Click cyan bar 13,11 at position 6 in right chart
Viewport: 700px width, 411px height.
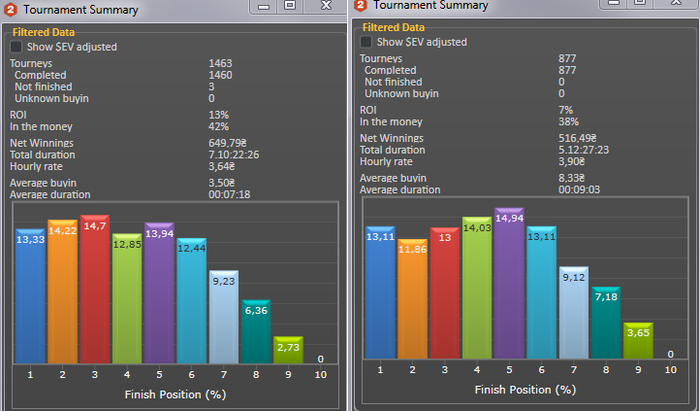pos(542,292)
